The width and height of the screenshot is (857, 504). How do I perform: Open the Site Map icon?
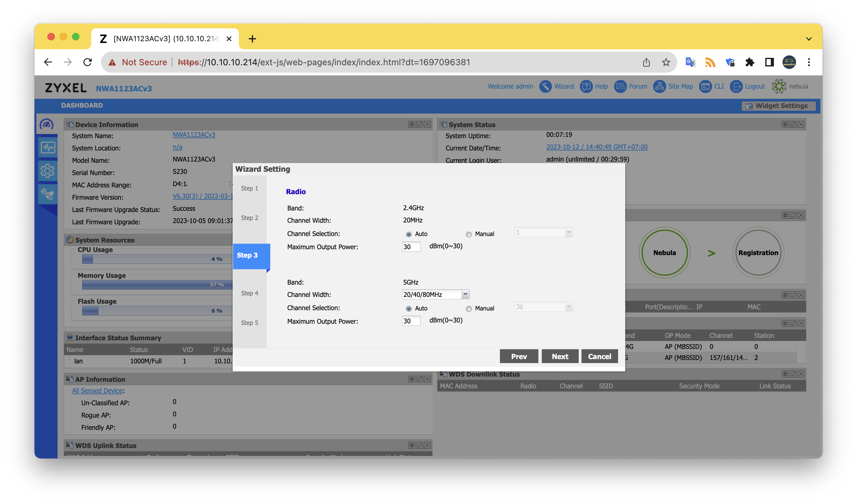(x=659, y=86)
